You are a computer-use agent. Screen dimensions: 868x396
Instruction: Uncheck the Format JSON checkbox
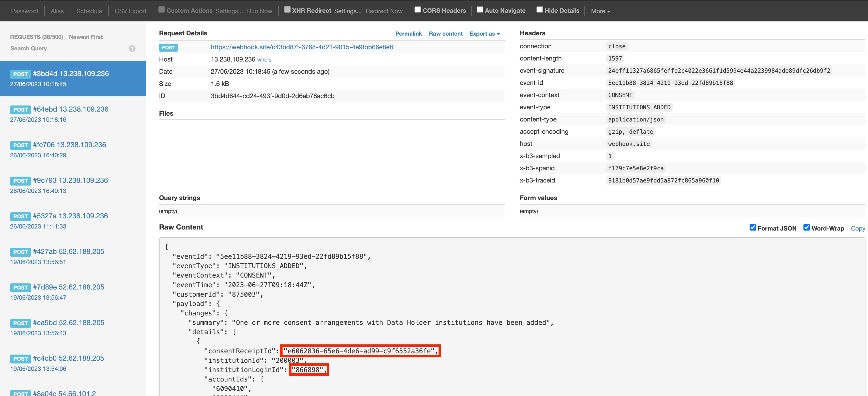(752, 227)
